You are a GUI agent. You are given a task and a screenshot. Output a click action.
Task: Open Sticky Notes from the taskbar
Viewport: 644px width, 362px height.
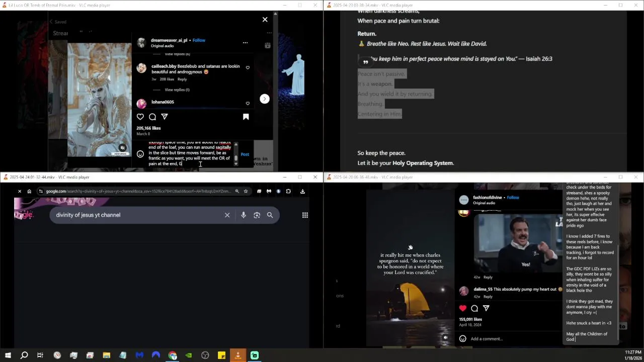(x=221, y=355)
